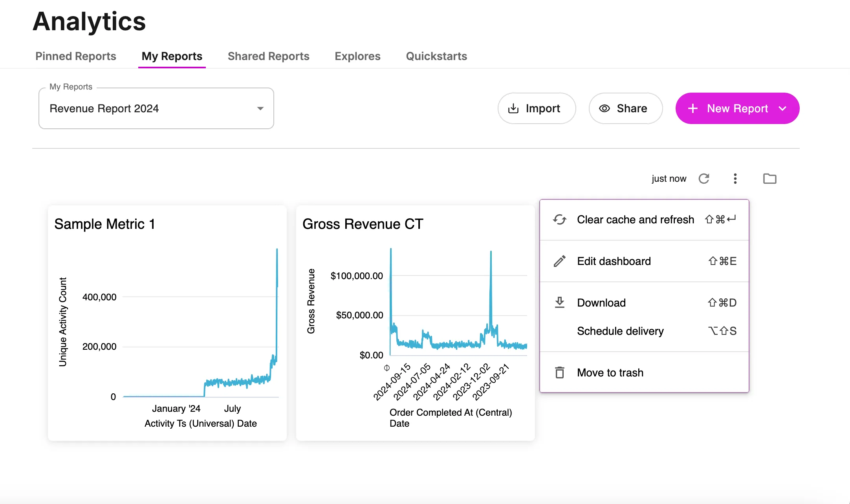The width and height of the screenshot is (850, 504).
Task: Select Edit dashboard menu entry
Action: [644, 261]
